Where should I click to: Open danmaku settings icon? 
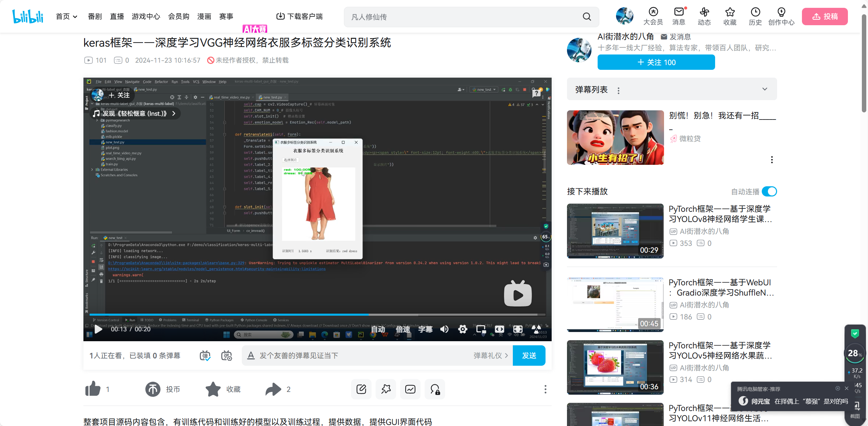(x=226, y=356)
